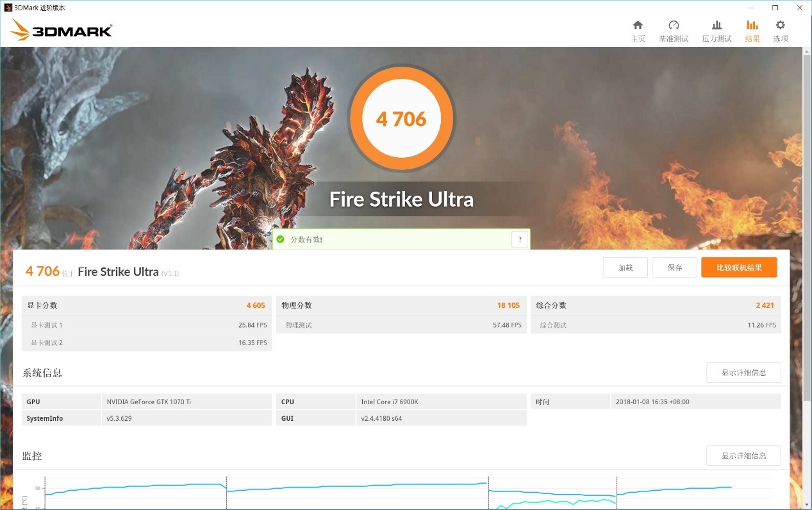The image size is (812, 510).
Task: Click the 4 706 score circle
Action: [x=401, y=119]
